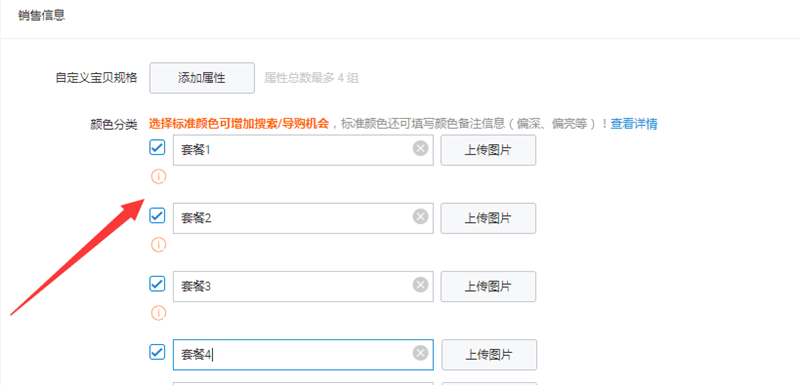Upload image for 套餐1
The height and width of the screenshot is (385, 800).
pos(488,150)
